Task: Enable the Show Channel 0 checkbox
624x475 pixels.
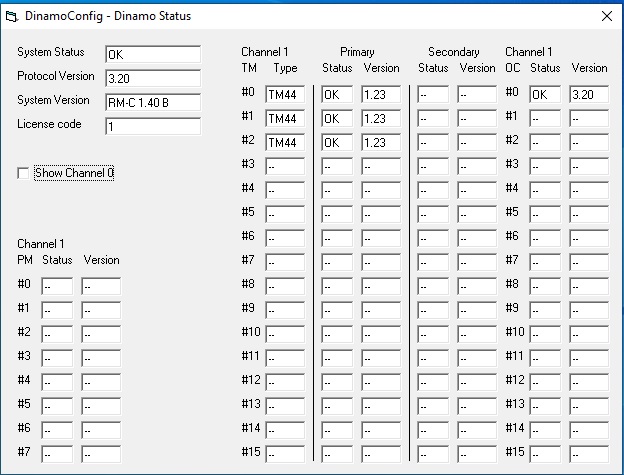Action: click(23, 174)
